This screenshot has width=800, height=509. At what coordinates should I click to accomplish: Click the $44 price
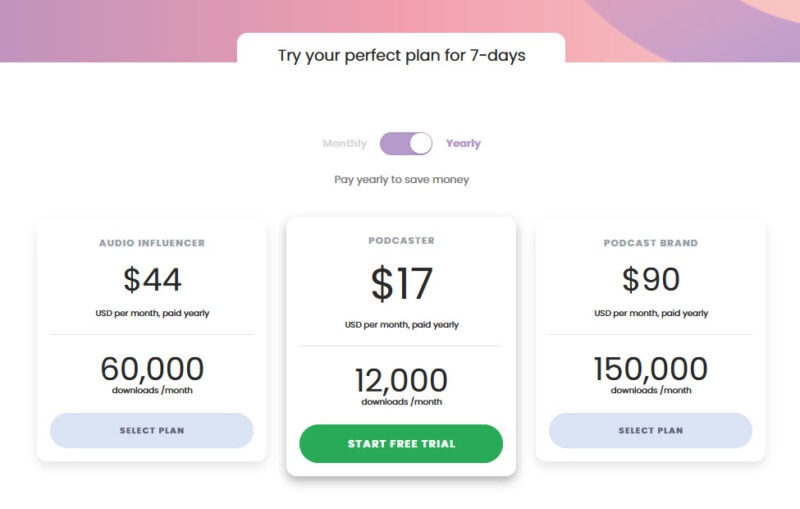tap(152, 279)
